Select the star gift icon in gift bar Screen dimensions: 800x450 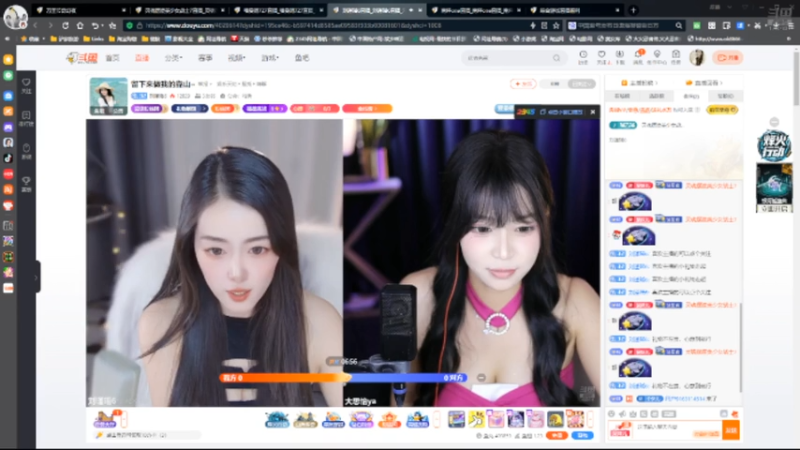[x=389, y=419]
